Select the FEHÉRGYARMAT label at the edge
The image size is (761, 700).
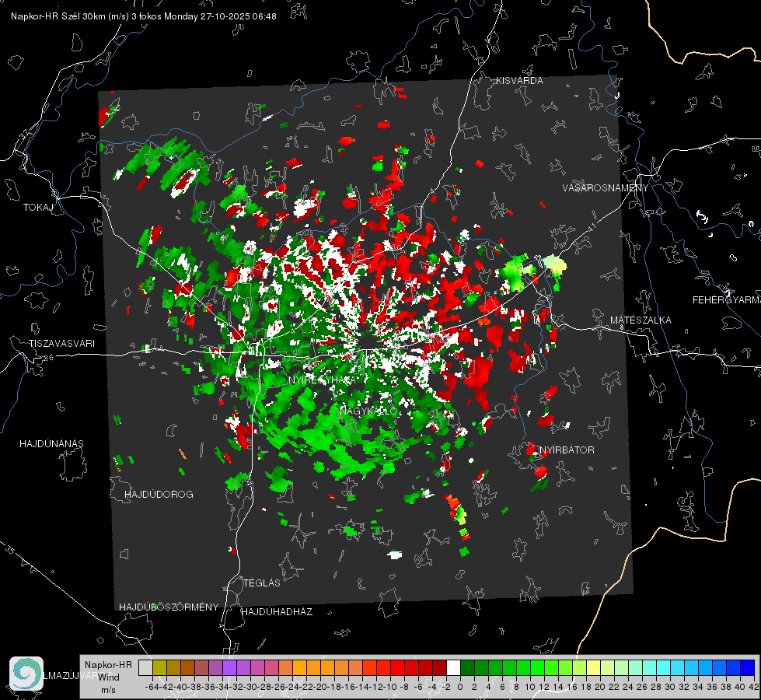(x=726, y=300)
